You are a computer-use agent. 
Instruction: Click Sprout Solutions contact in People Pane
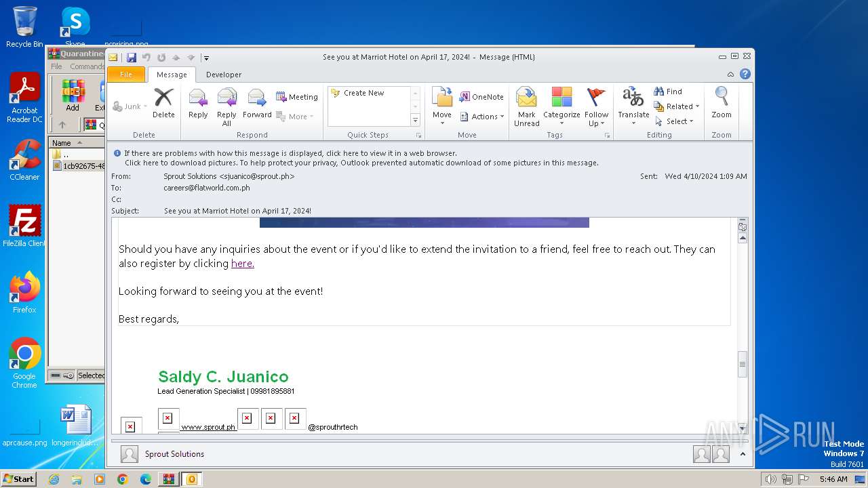174,454
